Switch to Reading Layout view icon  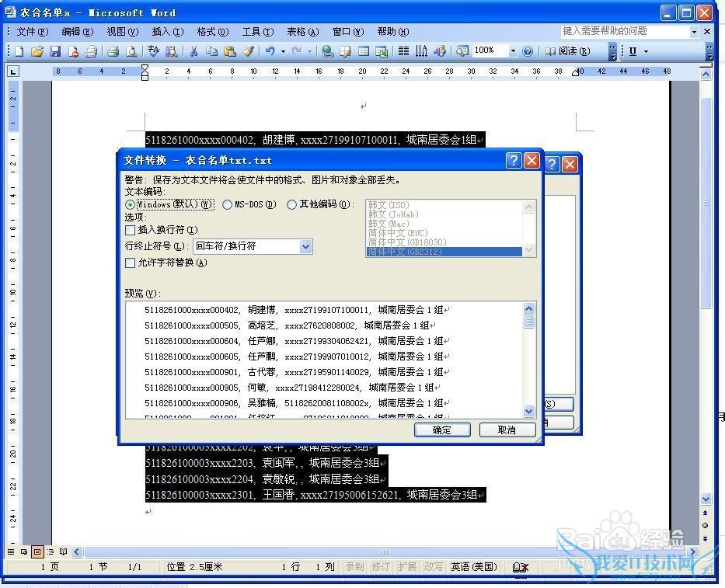(x=64, y=551)
